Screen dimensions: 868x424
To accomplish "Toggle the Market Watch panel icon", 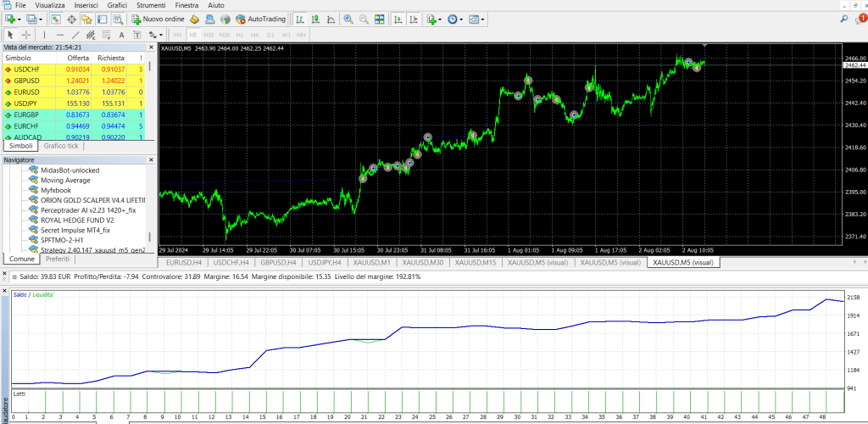I will click(x=56, y=20).
